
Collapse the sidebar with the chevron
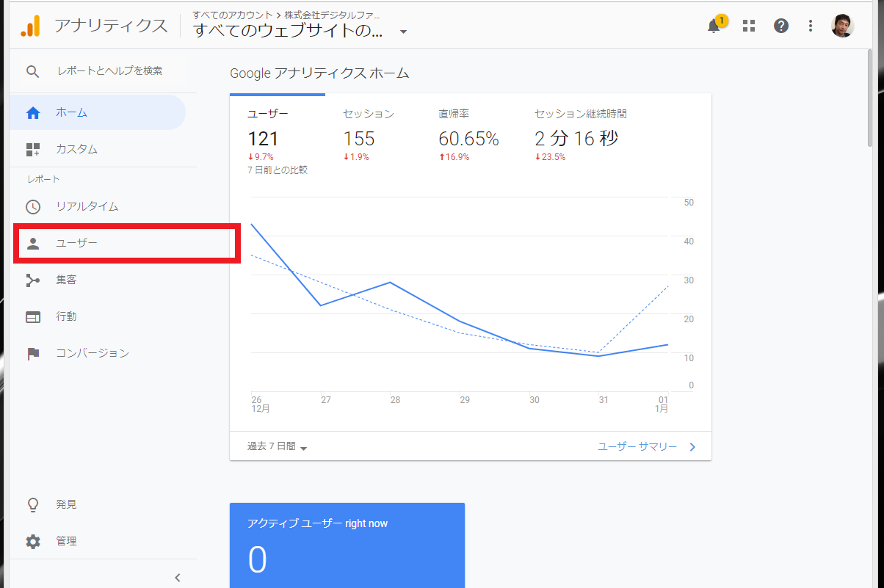[x=177, y=578]
